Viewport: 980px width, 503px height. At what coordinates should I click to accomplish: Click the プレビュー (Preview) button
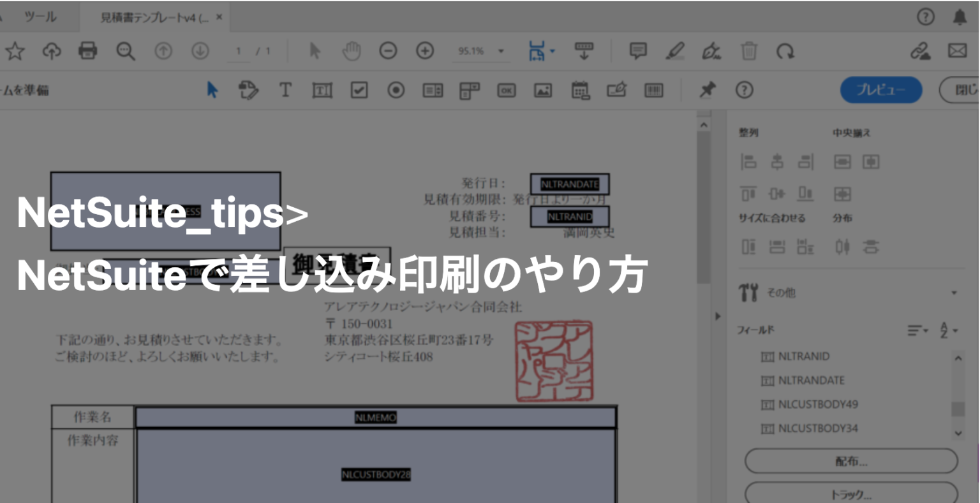(880, 90)
